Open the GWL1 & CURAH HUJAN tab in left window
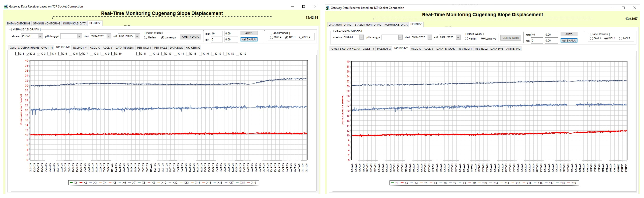644x198 pixels. coord(24,48)
